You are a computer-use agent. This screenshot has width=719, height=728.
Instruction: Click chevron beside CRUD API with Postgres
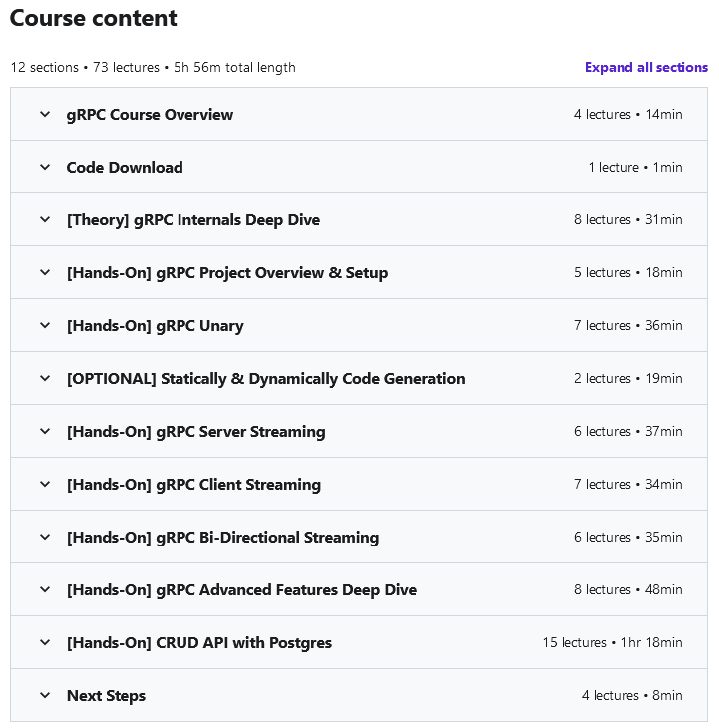click(x=45, y=642)
